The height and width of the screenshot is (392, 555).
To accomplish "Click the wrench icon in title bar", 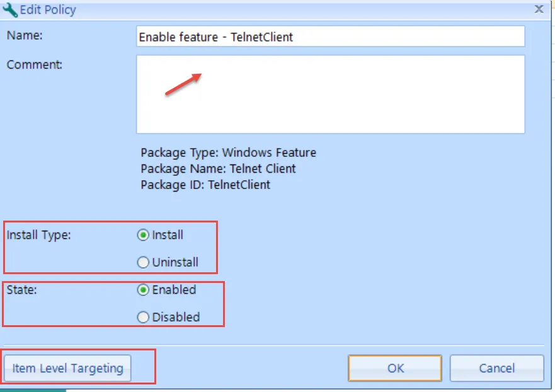I will coord(10,10).
